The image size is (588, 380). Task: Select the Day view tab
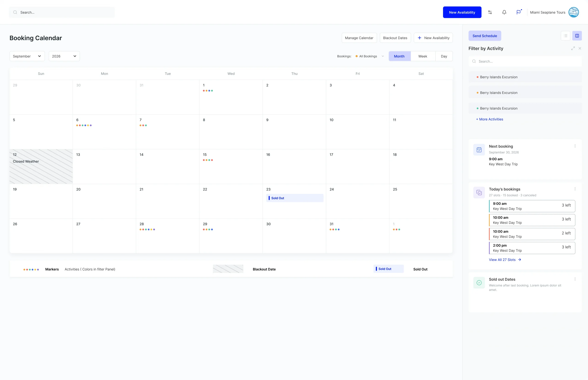coord(444,56)
